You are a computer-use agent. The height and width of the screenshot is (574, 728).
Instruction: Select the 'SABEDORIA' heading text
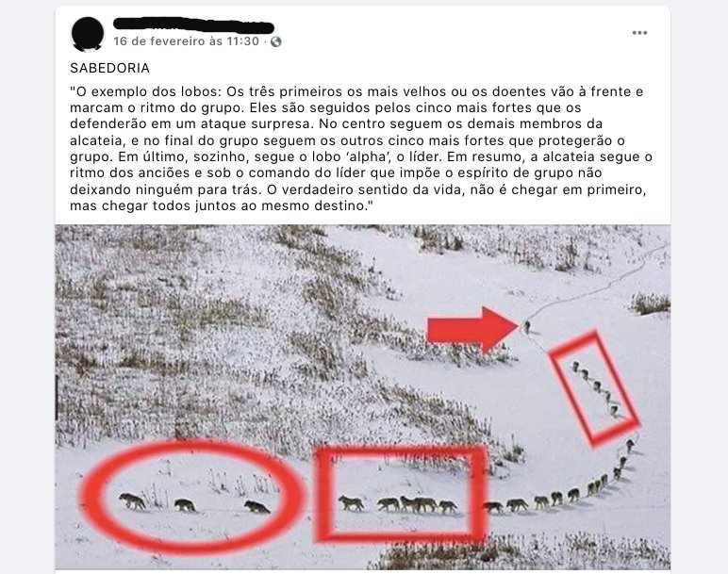(x=109, y=68)
